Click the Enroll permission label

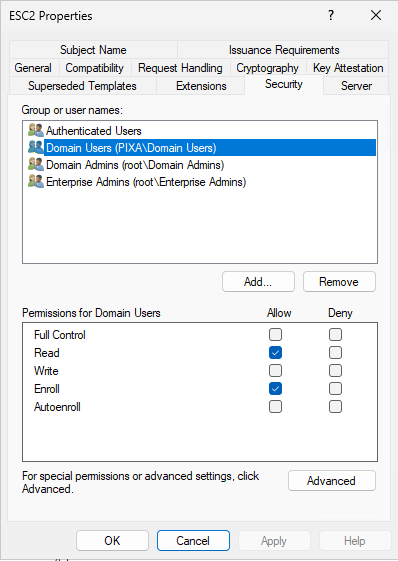(x=47, y=389)
